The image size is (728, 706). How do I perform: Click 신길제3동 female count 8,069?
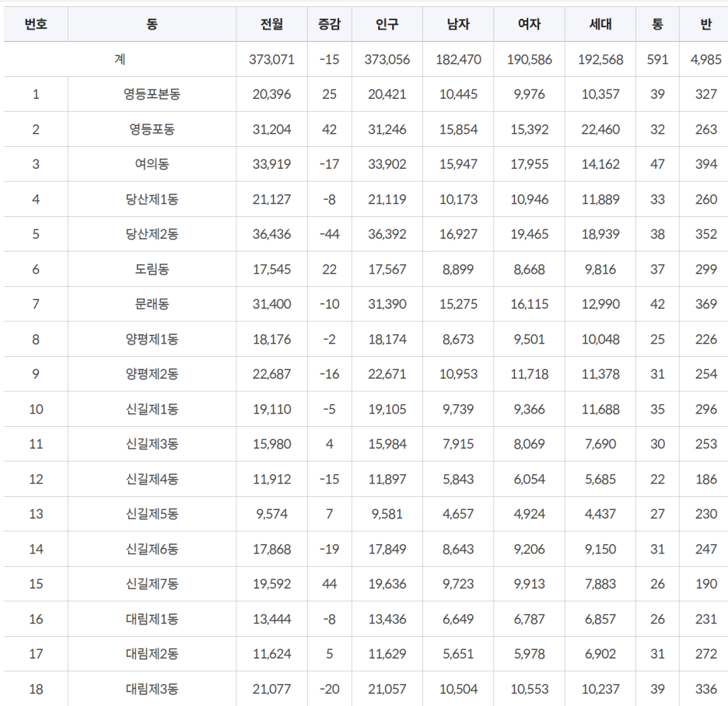point(530,444)
